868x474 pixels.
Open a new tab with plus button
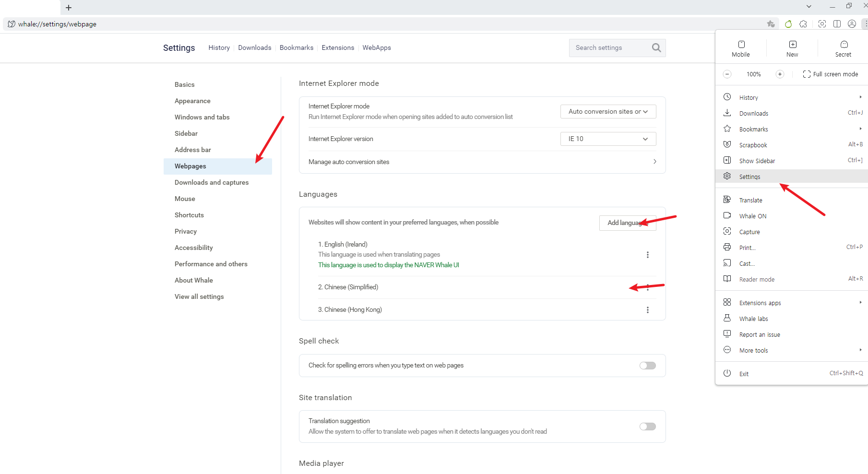point(69,8)
